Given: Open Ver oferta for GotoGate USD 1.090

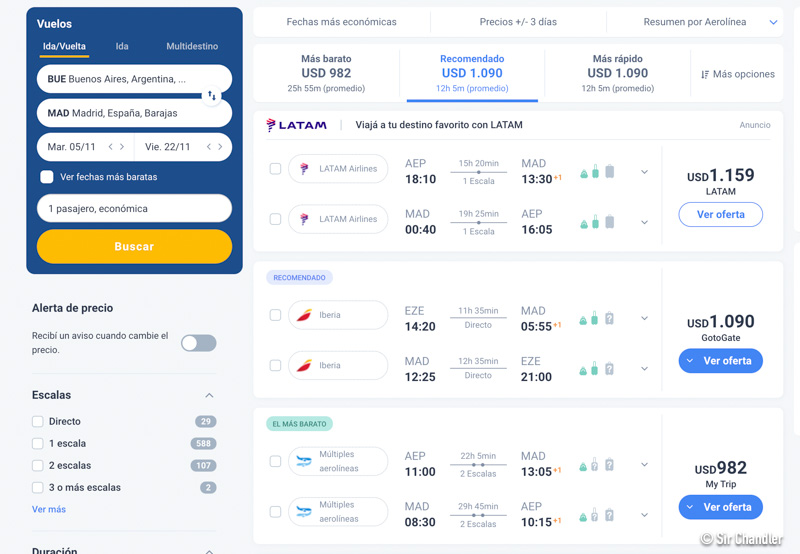Looking at the screenshot, I should point(720,361).
